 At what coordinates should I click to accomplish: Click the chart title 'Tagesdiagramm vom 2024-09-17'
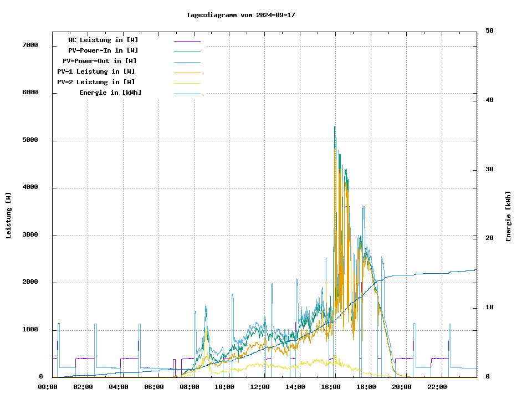[x=241, y=15]
